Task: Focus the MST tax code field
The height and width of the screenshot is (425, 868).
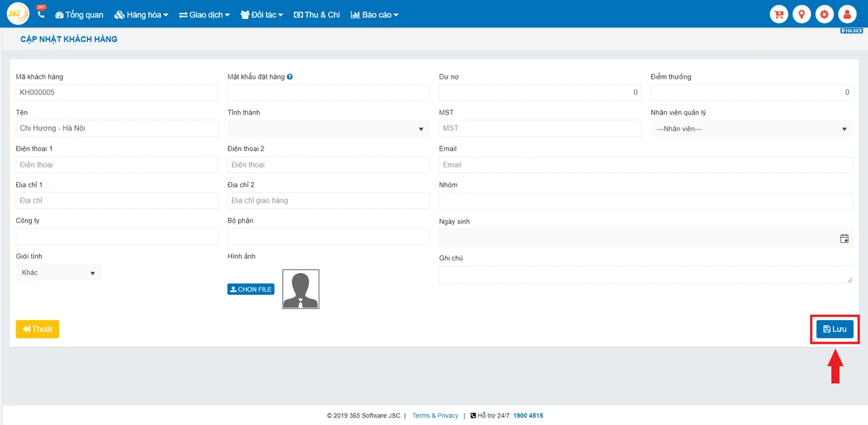Action: 540,129
